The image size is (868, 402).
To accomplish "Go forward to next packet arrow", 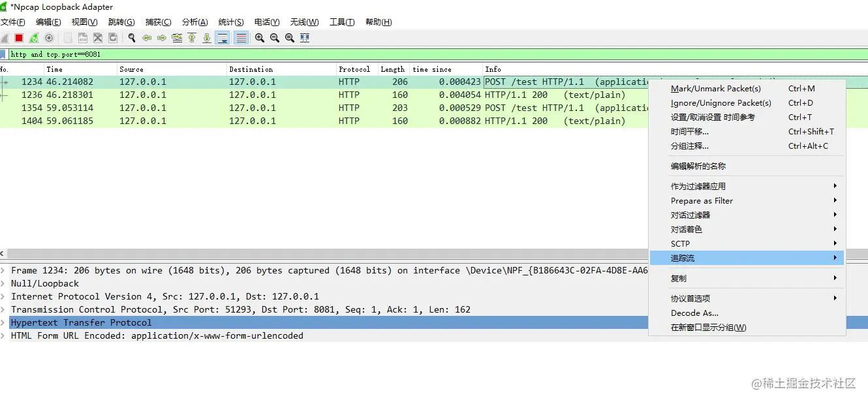I will 162,38.
